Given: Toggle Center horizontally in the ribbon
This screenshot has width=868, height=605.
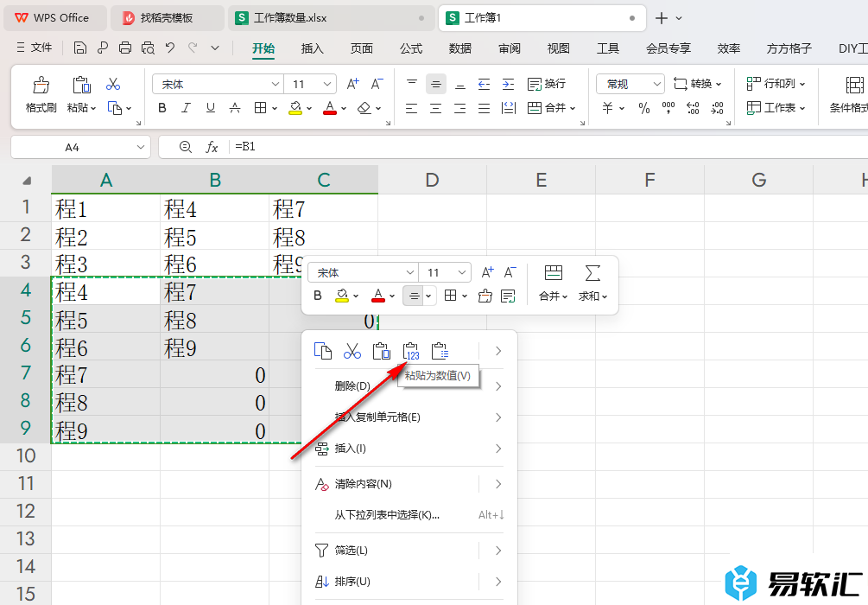Looking at the screenshot, I should [435, 108].
